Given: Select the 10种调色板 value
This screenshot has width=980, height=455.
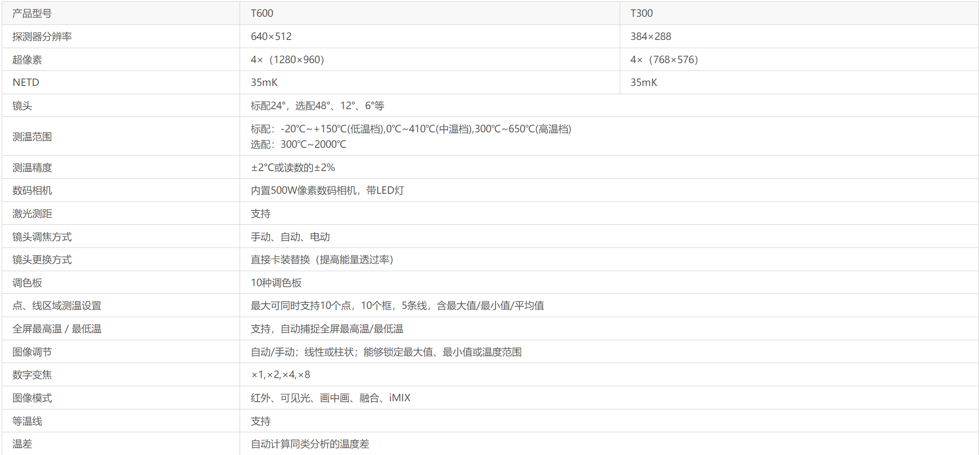Looking at the screenshot, I should (x=276, y=283).
